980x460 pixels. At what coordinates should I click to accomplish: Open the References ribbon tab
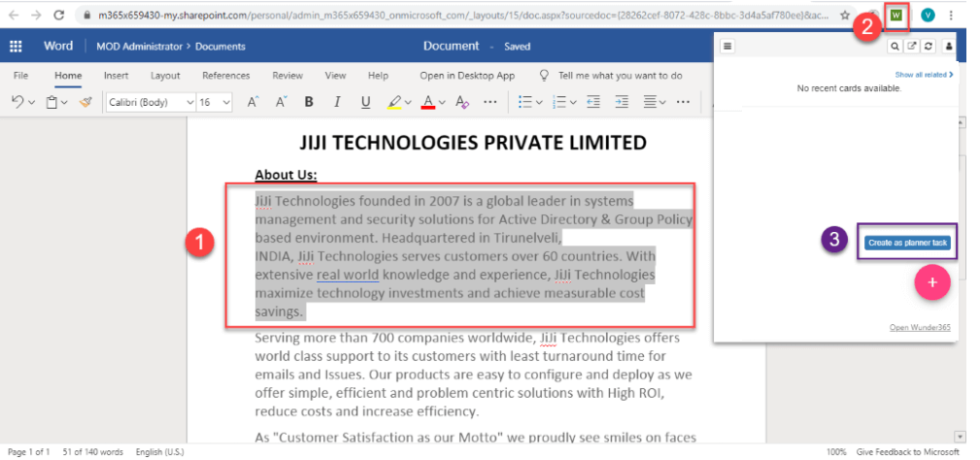tap(225, 76)
